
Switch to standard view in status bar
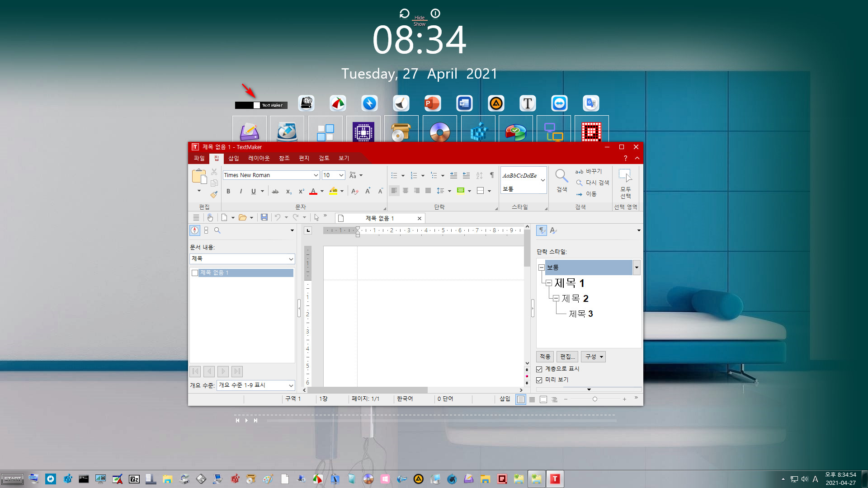pos(521,399)
